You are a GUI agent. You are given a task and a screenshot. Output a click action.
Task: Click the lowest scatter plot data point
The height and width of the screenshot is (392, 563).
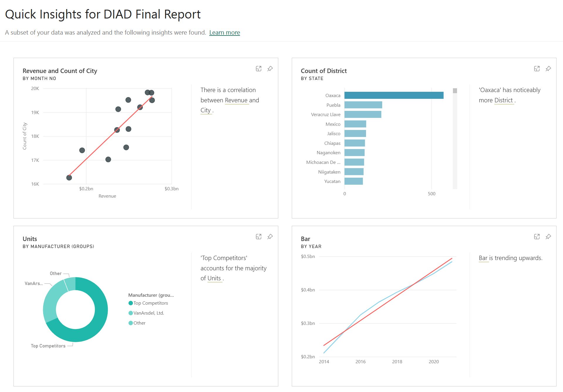click(69, 178)
